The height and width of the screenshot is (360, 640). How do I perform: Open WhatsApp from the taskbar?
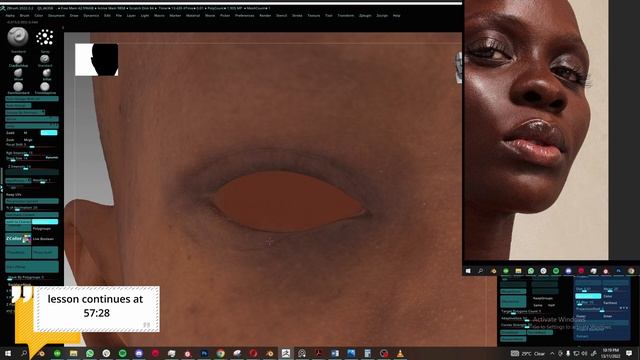point(90,353)
